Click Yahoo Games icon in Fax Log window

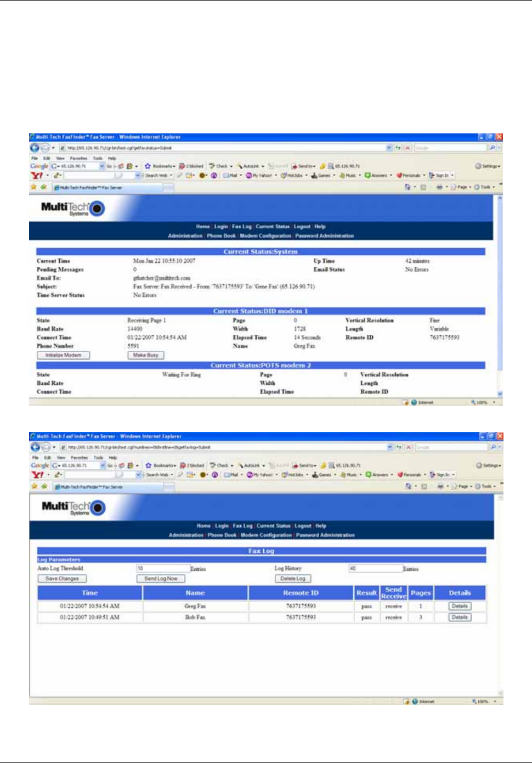click(x=316, y=475)
